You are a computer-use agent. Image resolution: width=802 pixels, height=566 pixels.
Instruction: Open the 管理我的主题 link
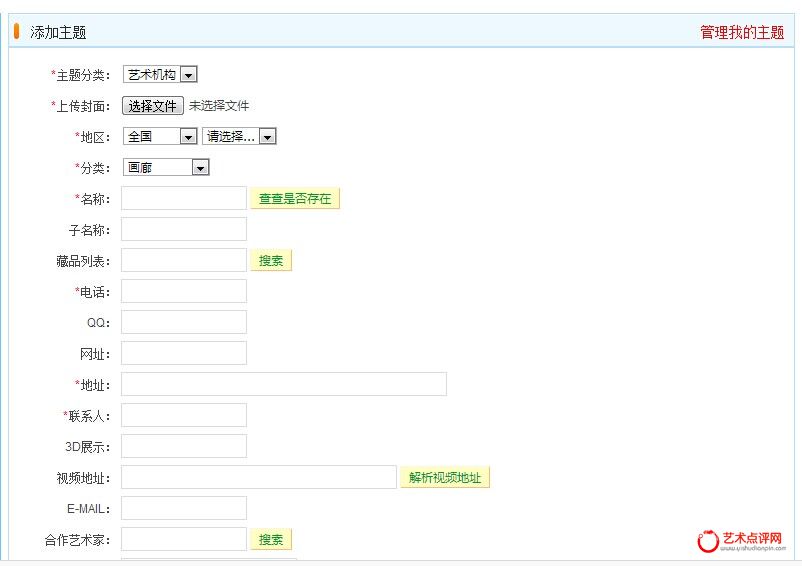tap(742, 32)
